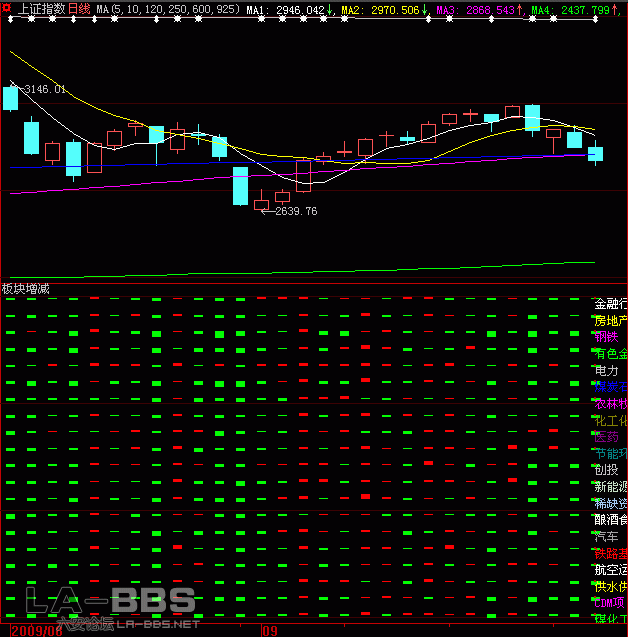Click the 2009/08 date on time axis
The height and width of the screenshot is (637, 628).
tap(31, 631)
